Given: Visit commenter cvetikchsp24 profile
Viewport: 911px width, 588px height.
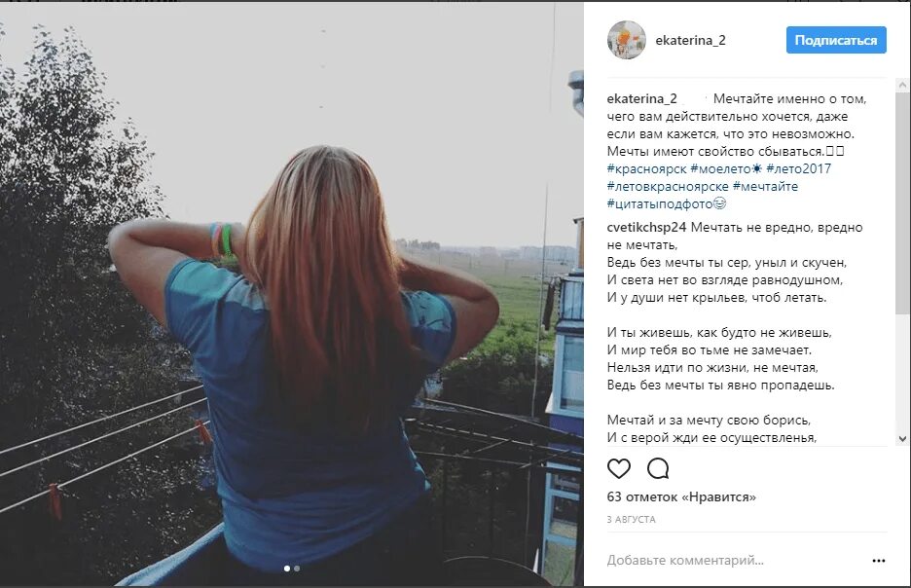Looking at the screenshot, I should point(646,227).
